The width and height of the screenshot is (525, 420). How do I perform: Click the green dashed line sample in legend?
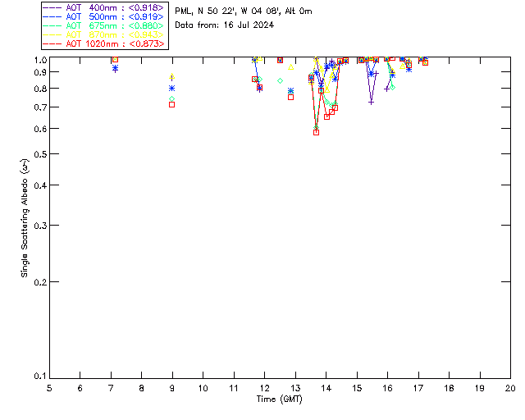52,25
